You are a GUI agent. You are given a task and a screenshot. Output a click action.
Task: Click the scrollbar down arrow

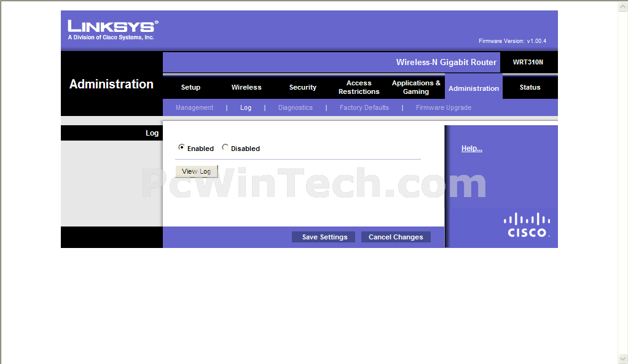coord(623,358)
